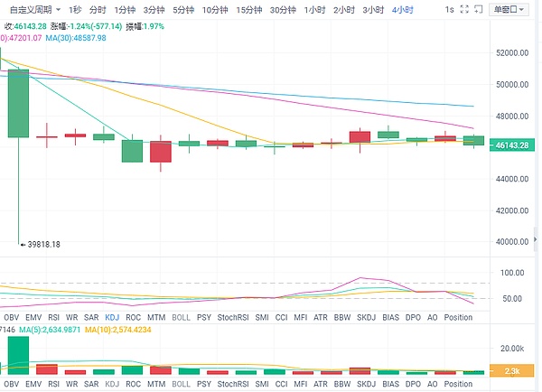Expand the 自定义周期 custom period dropdown
The width and height of the screenshot is (542, 392).
click(x=33, y=9)
